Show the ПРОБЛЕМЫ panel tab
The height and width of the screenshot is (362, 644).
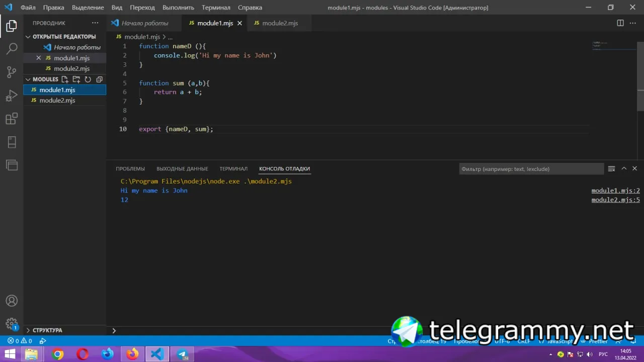point(130,169)
